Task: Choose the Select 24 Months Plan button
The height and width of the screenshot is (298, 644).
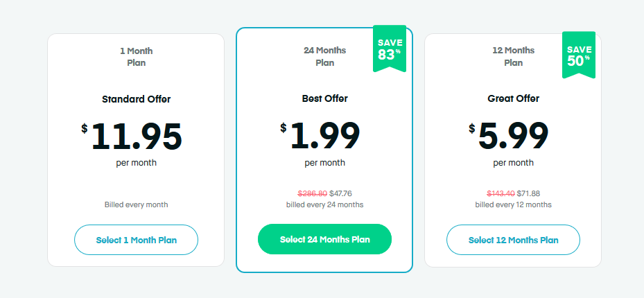Action: tap(324, 240)
